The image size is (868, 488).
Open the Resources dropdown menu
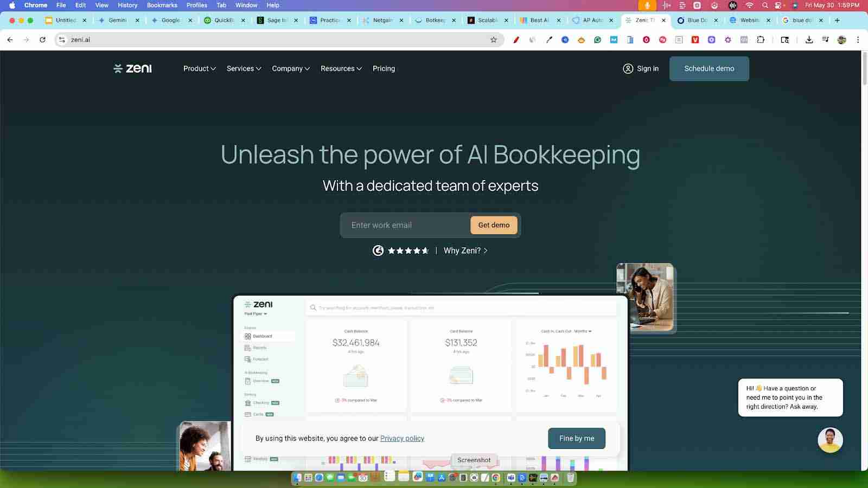(341, 68)
